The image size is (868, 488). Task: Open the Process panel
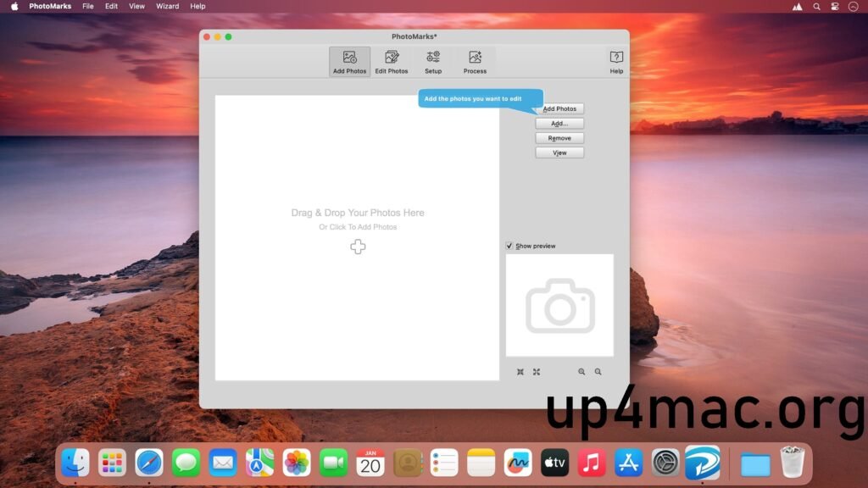(x=475, y=61)
